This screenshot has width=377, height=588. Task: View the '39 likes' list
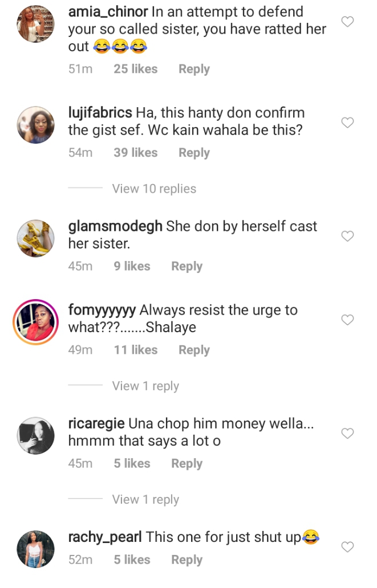tap(135, 153)
